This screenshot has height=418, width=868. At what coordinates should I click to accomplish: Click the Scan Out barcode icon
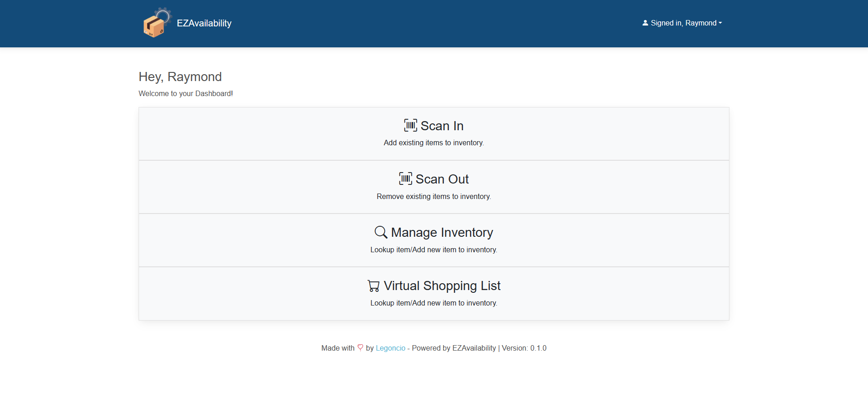tap(405, 178)
